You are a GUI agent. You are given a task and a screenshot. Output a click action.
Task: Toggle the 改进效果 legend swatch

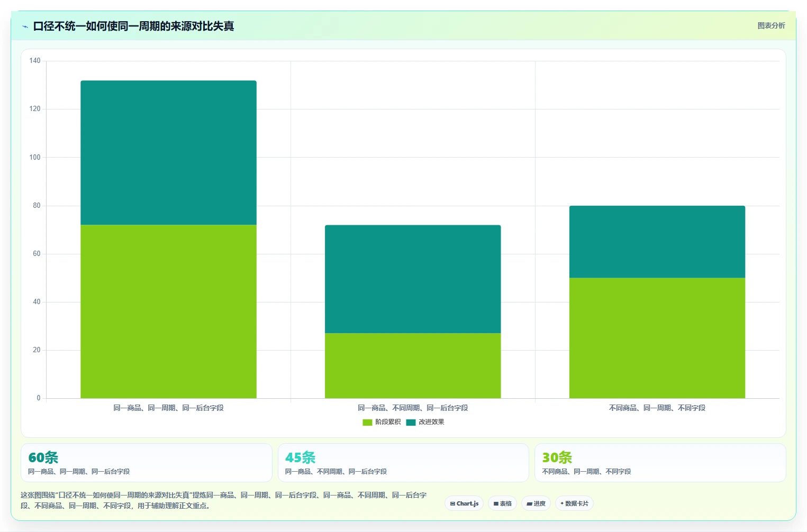tap(411, 422)
